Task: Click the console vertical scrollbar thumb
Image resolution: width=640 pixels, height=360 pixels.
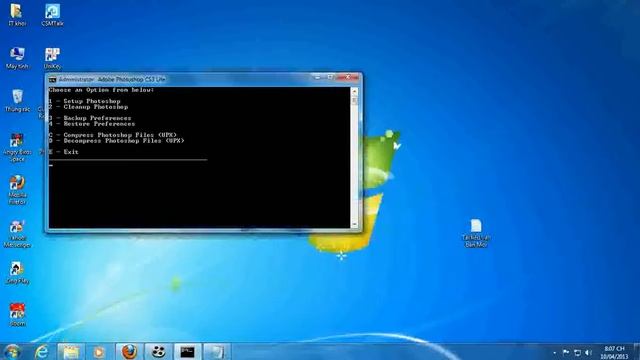Action: [x=354, y=100]
